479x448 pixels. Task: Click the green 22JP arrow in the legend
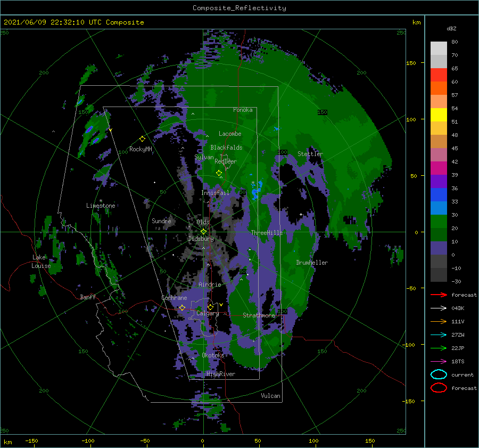(x=439, y=348)
